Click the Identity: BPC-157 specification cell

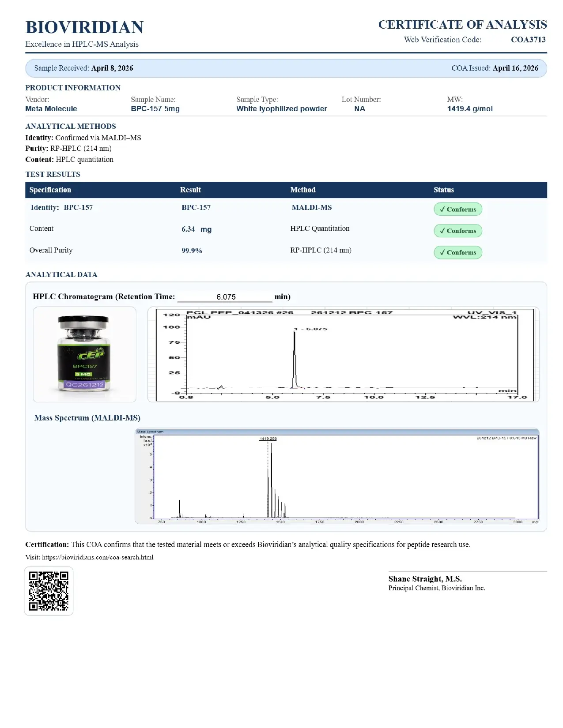pos(62,207)
